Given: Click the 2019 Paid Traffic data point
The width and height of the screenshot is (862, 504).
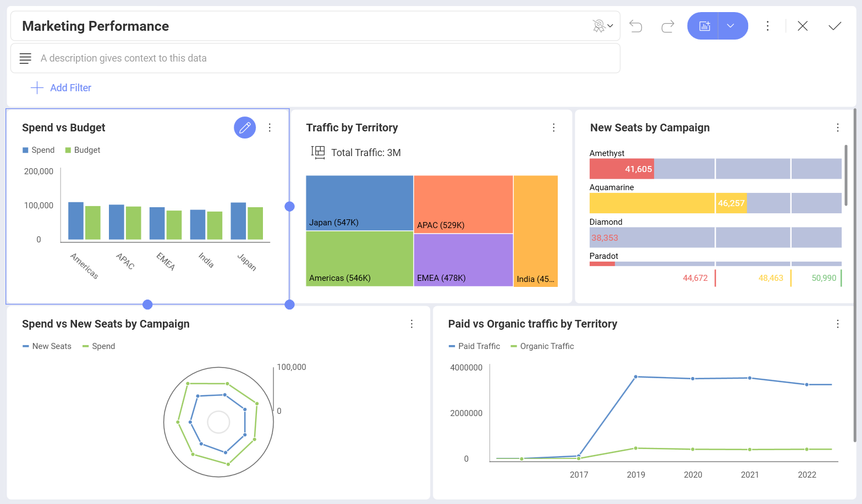Looking at the screenshot, I should 636,377.
